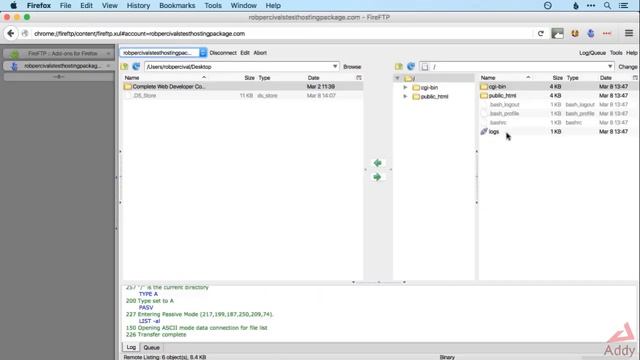The width and height of the screenshot is (640, 360).
Task: Click the screenshot toolbar extension icon
Action: 558,33
